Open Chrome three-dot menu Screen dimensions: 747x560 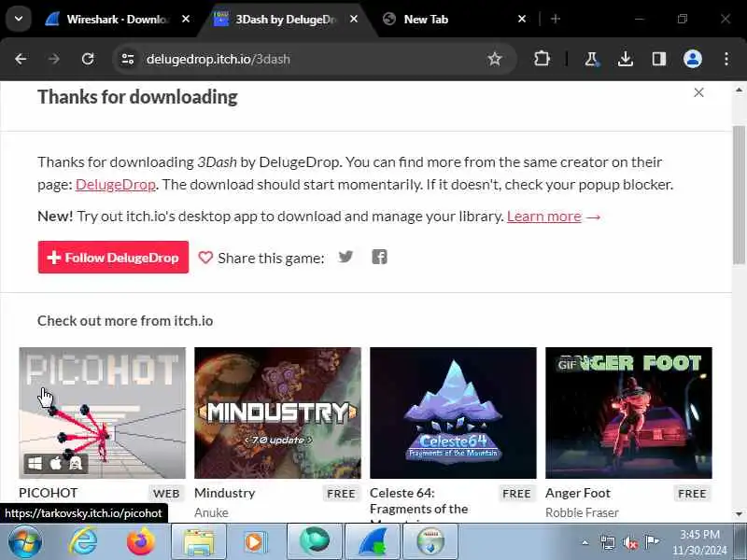(x=726, y=59)
